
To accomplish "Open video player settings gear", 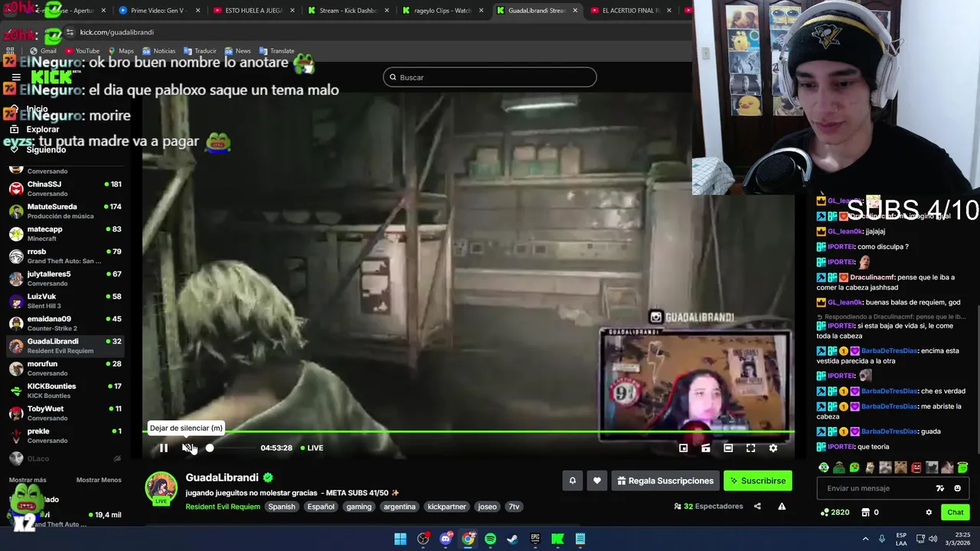I will tap(773, 448).
